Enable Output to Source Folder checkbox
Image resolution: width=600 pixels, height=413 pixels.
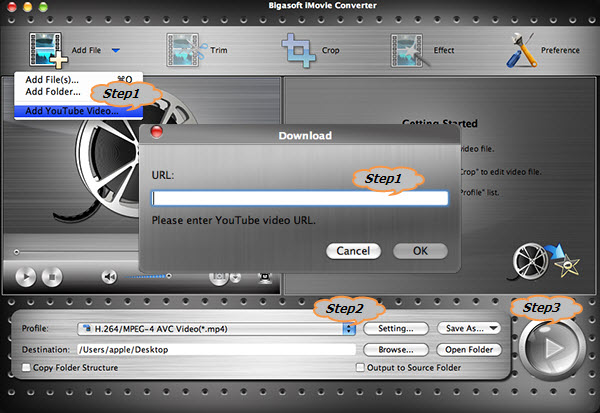point(360,367)
